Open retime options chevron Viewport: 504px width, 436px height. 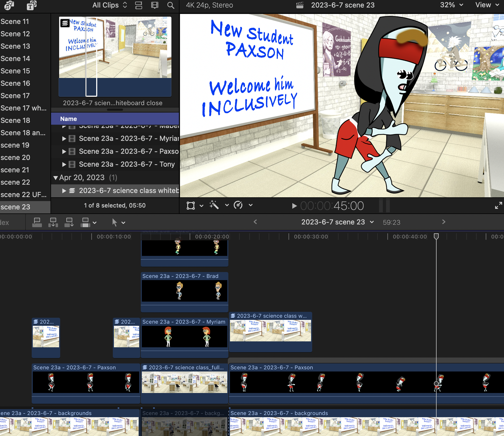point(251,205)
